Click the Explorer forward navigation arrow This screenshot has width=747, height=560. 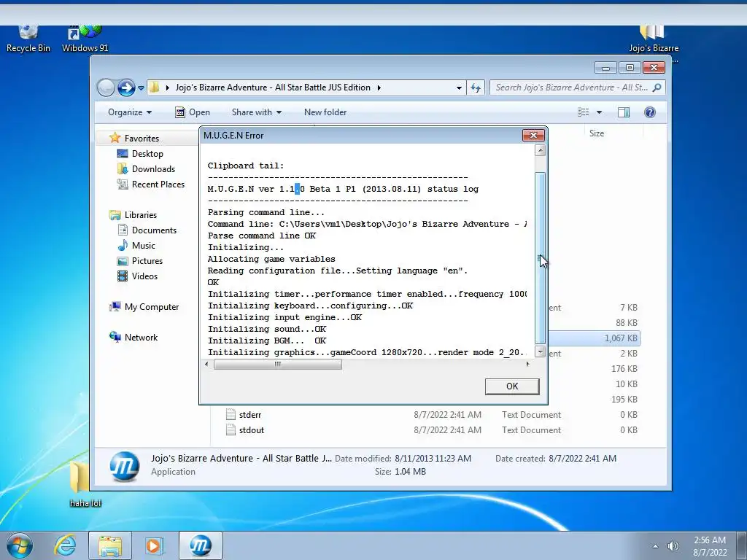coord(126,87)
